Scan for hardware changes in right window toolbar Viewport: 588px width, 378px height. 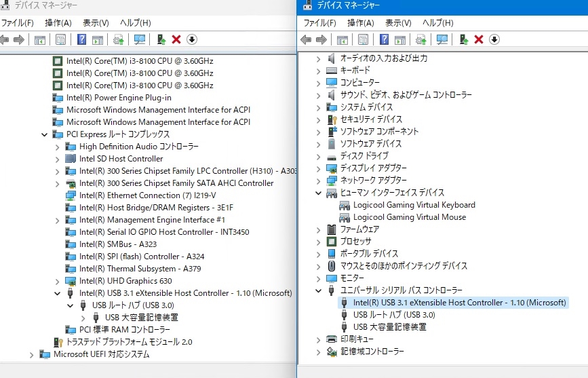point(442,39)
